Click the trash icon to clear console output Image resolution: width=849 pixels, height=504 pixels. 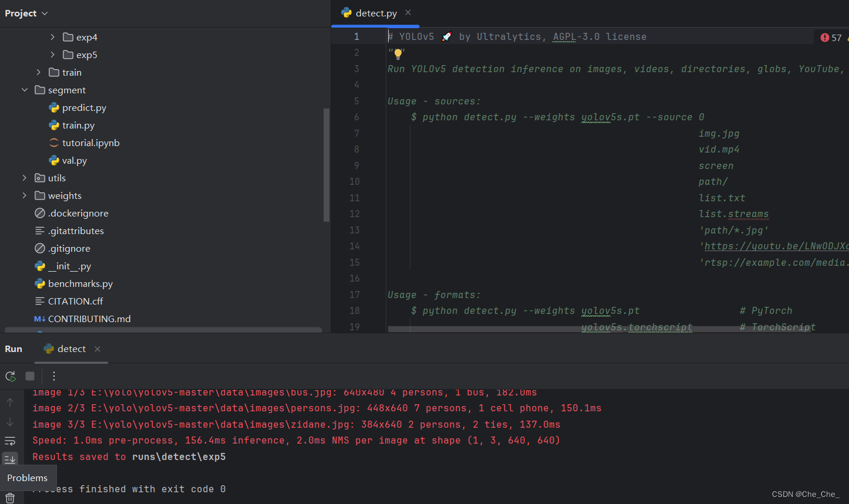10,498
